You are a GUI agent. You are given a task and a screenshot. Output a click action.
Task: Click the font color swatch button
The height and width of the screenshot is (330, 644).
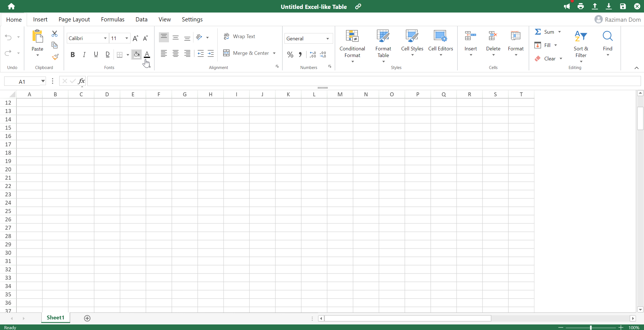tap(147, 55)
